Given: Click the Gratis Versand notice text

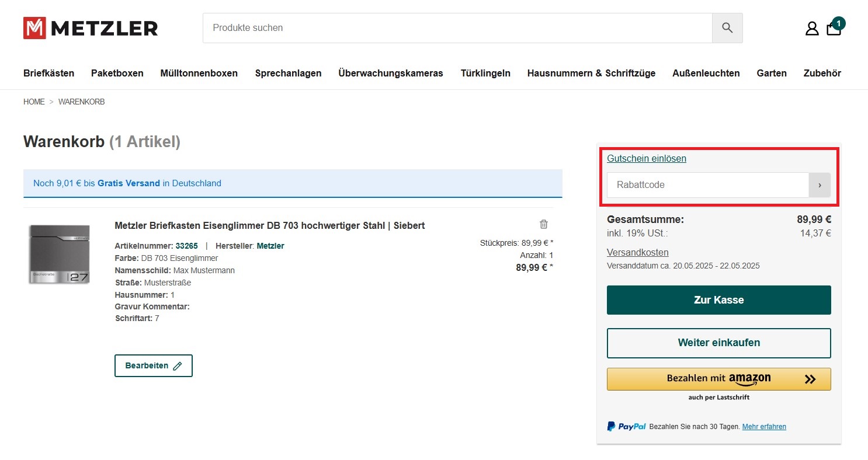Looking at the screenshot, I should coord(127,183).
